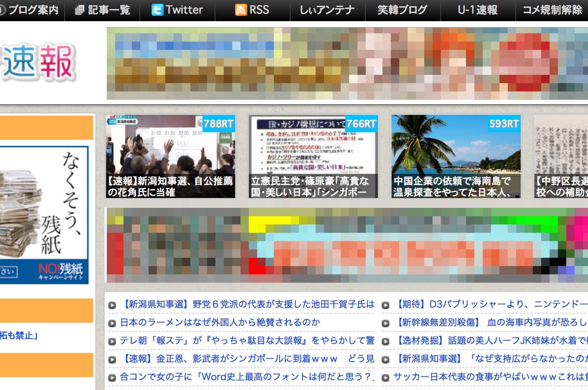Open the 【速報】金正恩、影武者 article link
This screenshot has height=390, width=588.
(247, 359)
